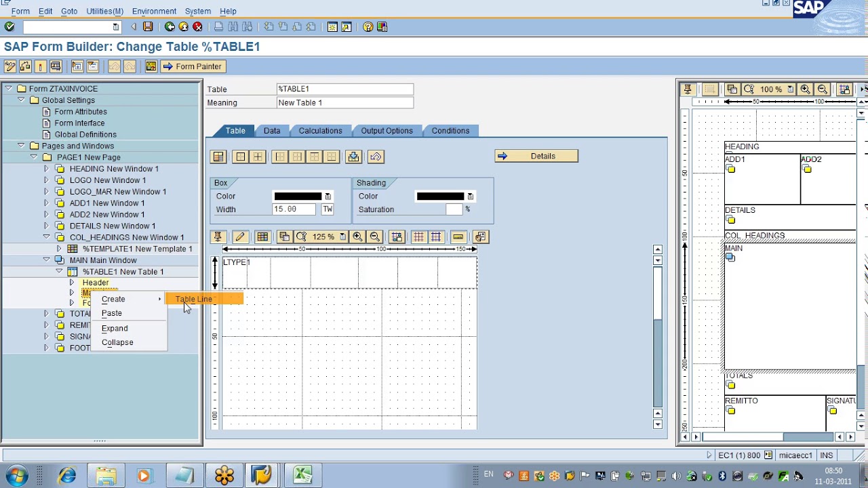Choose Table Line from the Create submenu
Image resolution: width=868 pixels, height=488 pixels.
point(194,299)
